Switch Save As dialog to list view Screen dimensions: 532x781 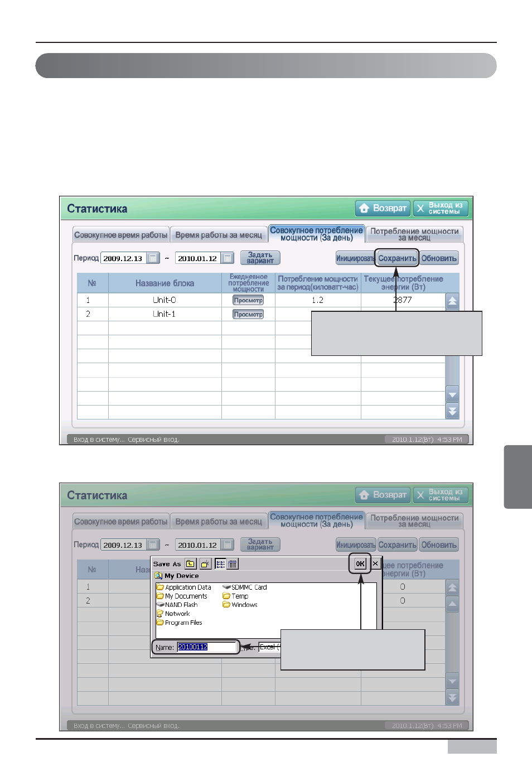point(220,564)
